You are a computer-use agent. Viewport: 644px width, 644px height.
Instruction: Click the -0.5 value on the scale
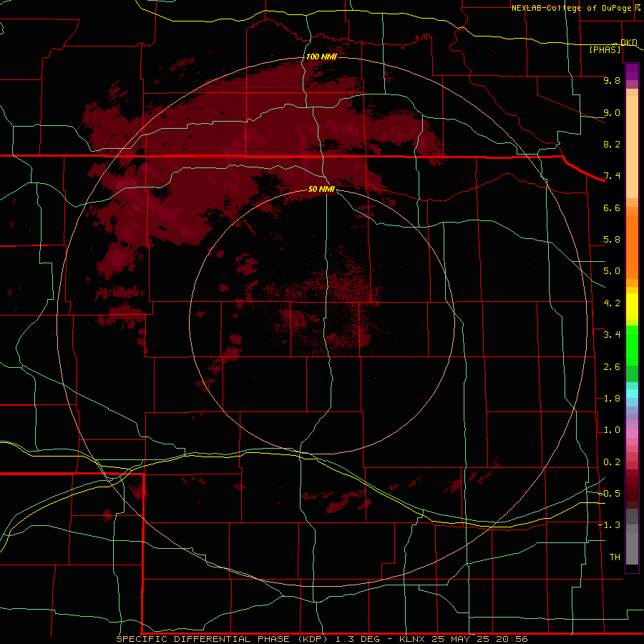pos(610,494)
